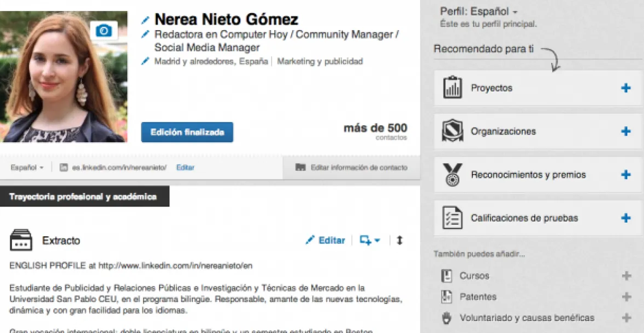This screenshot has height=333, width=644.
Task: Click the camera icon on profile photo
Action: [103, 31]
